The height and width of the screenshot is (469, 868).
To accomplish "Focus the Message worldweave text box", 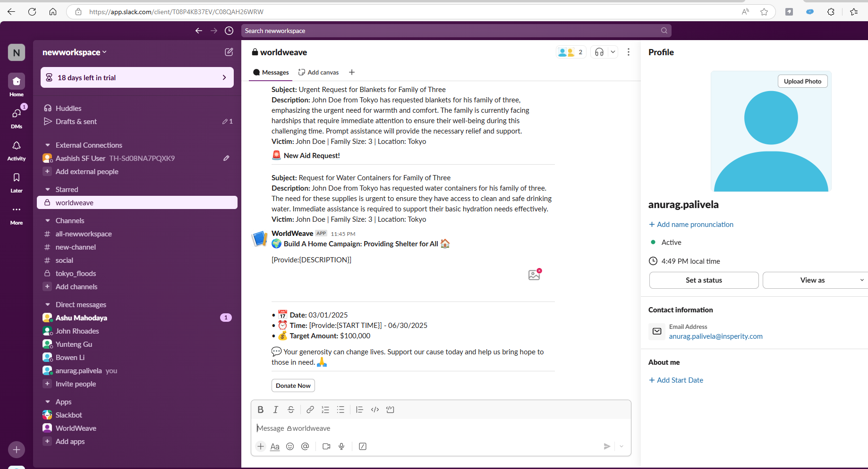I will tap(441, 428).
